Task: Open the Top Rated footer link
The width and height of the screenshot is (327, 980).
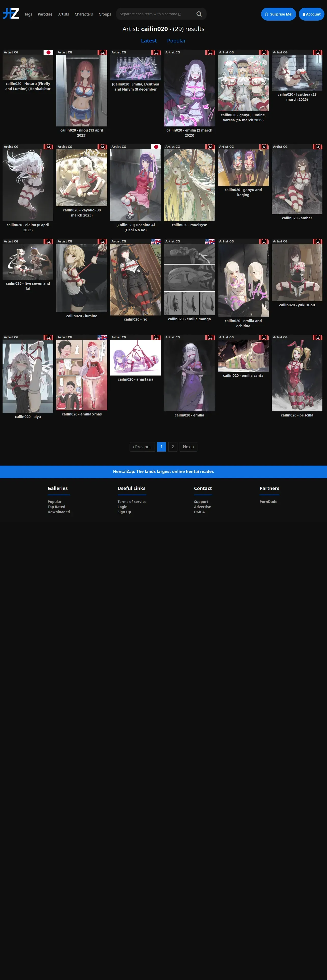Action: point(56,507)
